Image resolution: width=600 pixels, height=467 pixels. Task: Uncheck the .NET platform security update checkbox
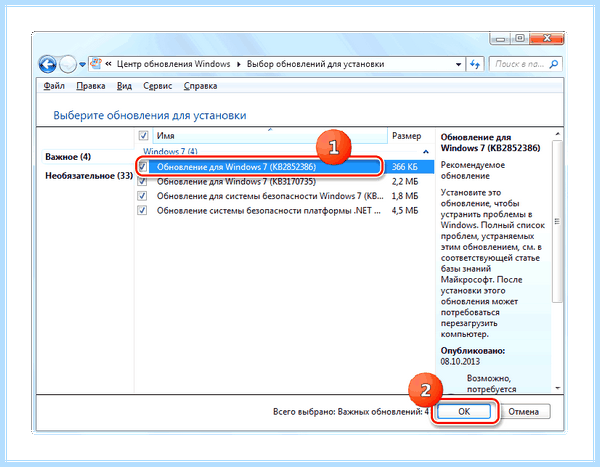coord(142,211)
